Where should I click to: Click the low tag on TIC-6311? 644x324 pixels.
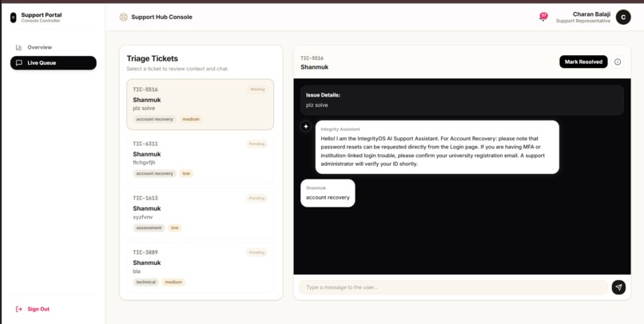pos(186,173)
